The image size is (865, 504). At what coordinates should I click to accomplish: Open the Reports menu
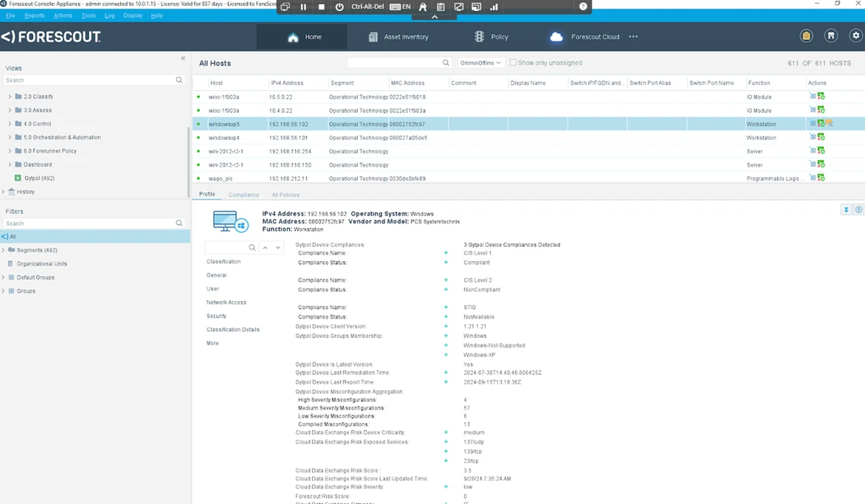pos(35,16)
